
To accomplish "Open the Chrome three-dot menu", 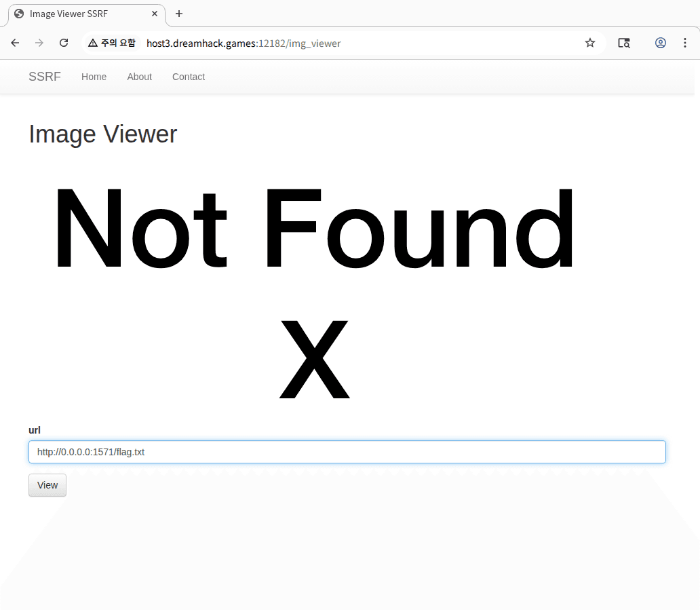I will point(685,43).
